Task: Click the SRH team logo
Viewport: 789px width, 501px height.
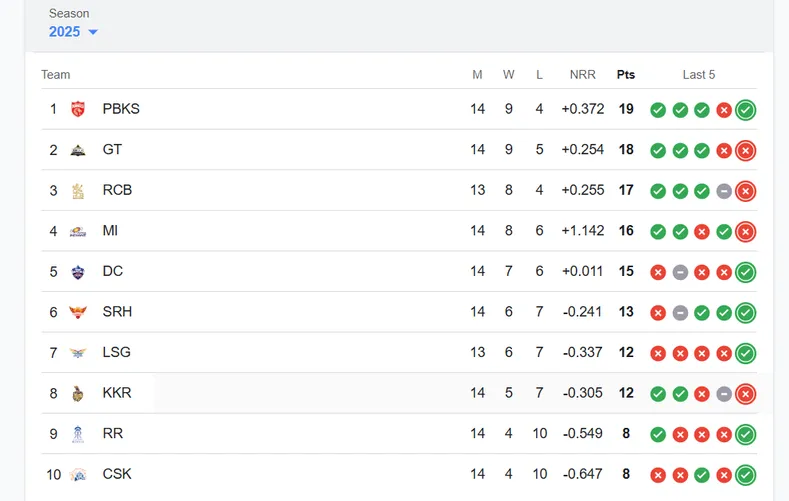Action: coord(78,312)
